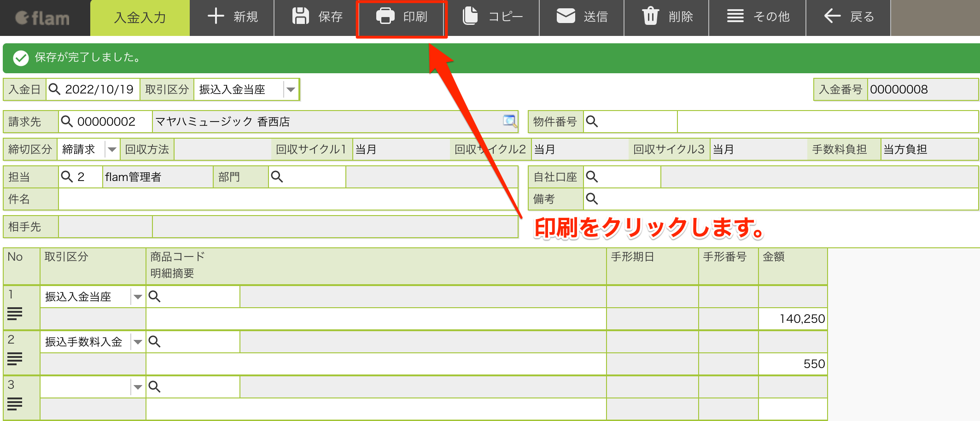Click the 件名 input field
The height and width of the screenshot is (421, 980).
288,199
